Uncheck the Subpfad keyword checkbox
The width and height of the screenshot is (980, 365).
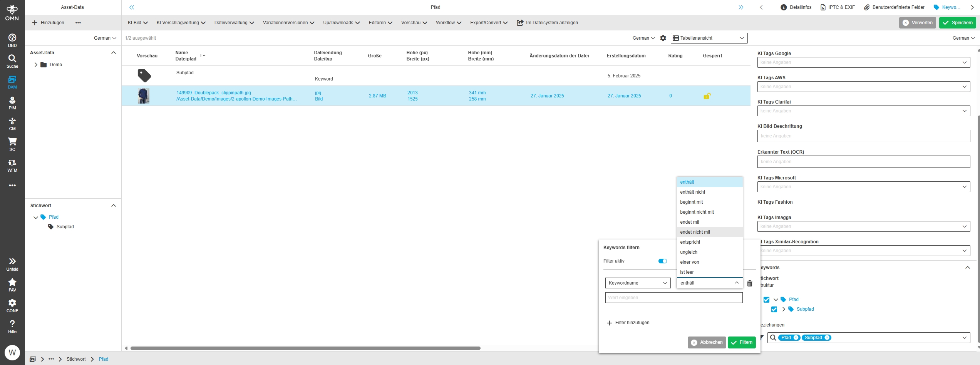pyautogui.click(x=774, y=310)
